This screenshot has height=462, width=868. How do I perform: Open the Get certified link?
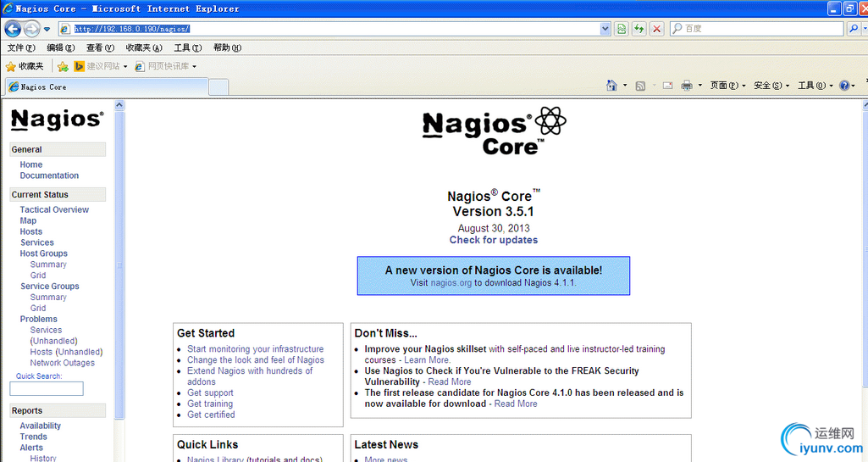pyautogui.click(x=211, y=415)
